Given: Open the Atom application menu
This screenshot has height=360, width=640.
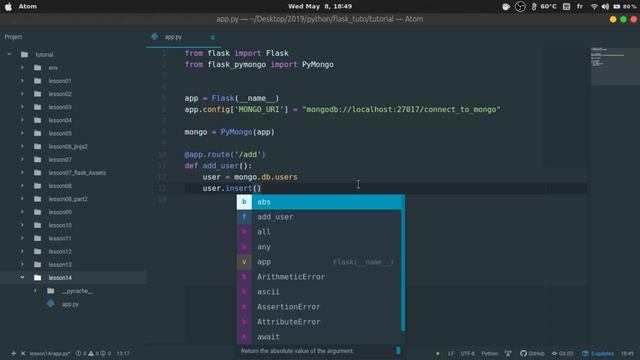Looking at the screenshot, I should [x=27, y=7].
